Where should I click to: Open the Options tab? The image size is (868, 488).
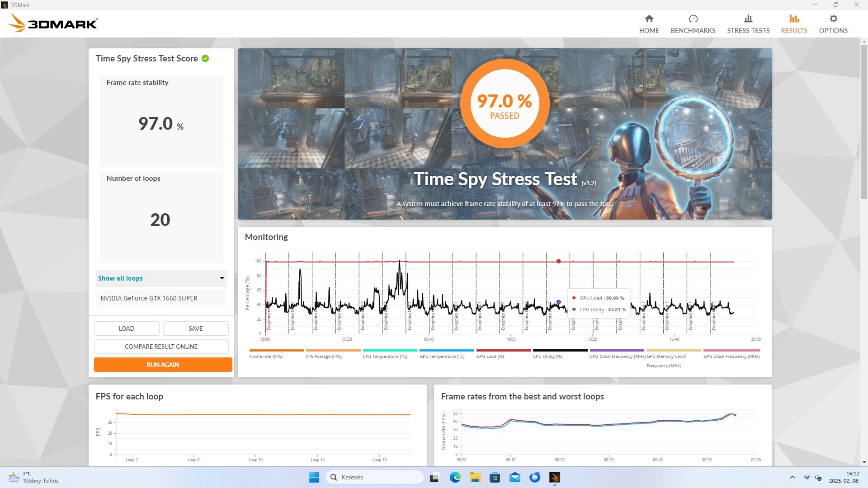click(833, 24)
